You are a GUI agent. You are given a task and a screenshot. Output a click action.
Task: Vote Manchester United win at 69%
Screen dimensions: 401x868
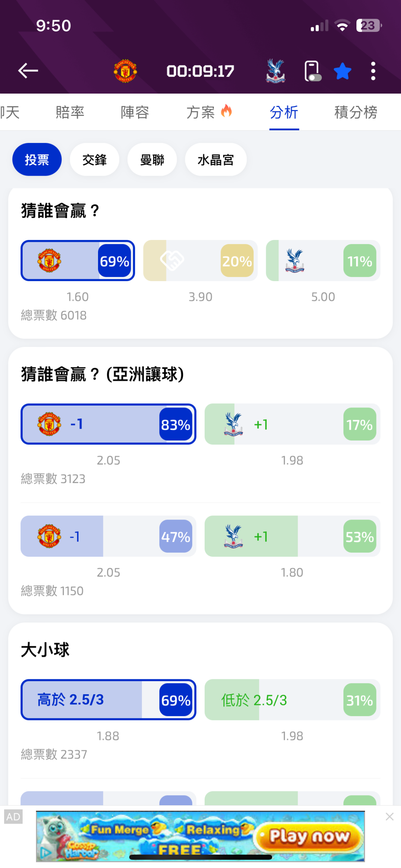(78, 261)
